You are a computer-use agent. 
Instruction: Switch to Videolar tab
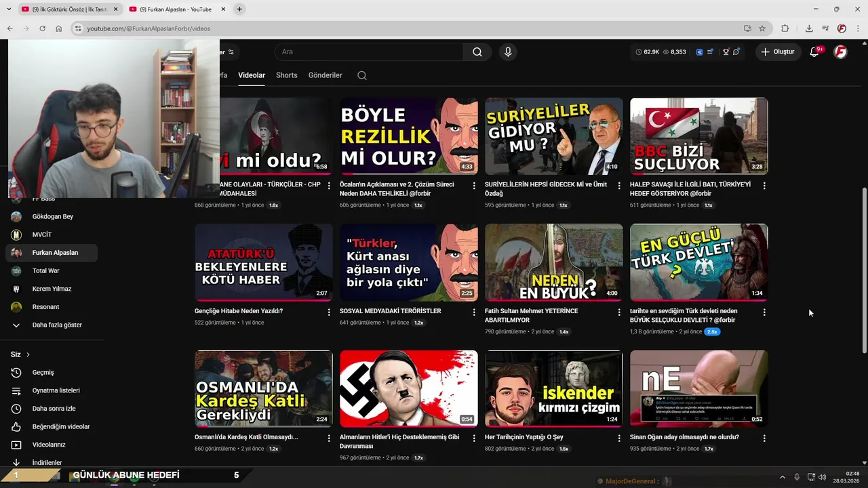tap(252, 75)
